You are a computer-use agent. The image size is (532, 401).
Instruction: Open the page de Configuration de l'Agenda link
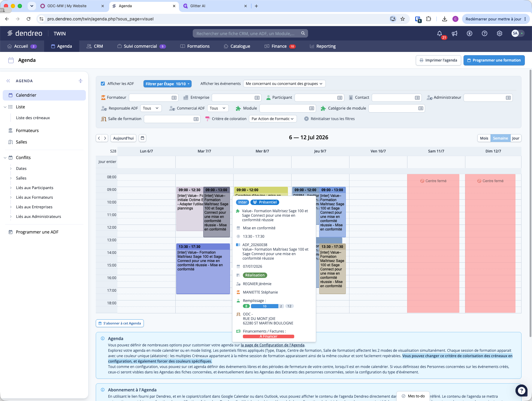pyautogui.click(x=273, y=345)
